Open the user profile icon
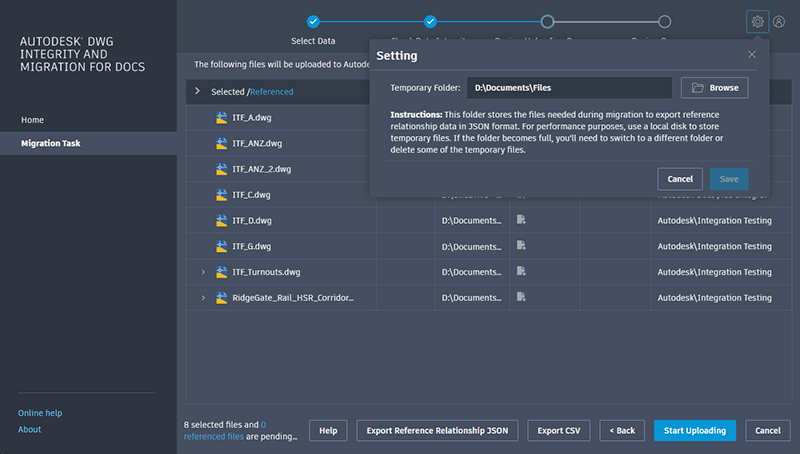The width and height of the screenshot is (800, 454). (779, 21)
